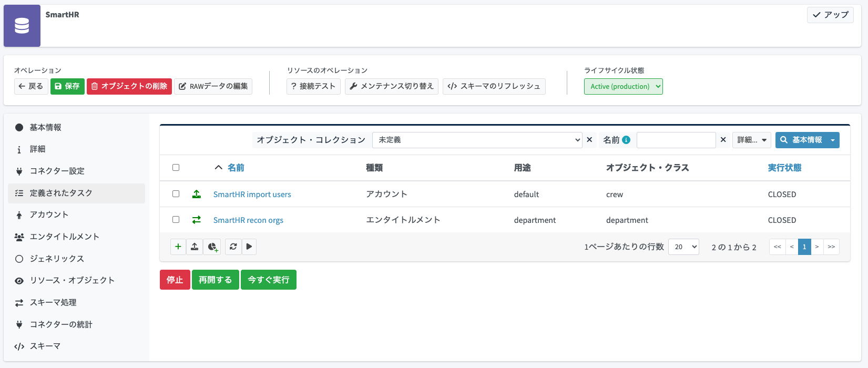The height and width of the screenshot is (368, 868).
Task: Open ジェネリックス in the sidebar
Action: tap(77, 259)
